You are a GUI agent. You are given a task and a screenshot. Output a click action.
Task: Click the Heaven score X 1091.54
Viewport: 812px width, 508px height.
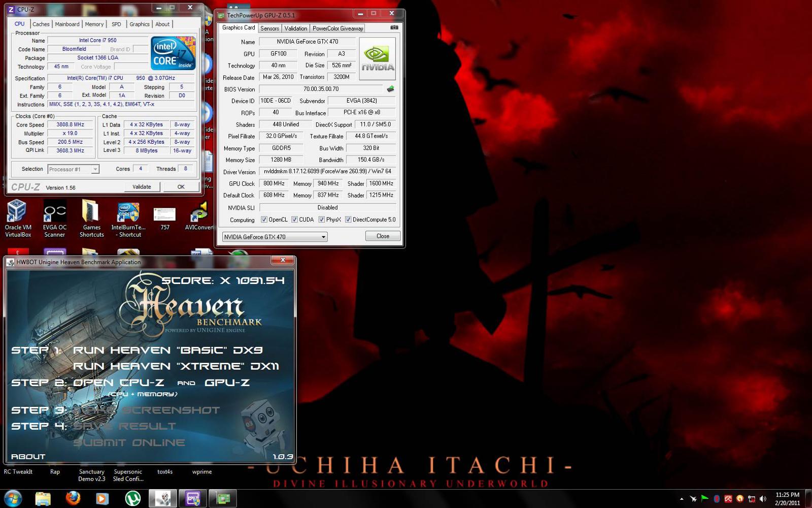(223, 280)
